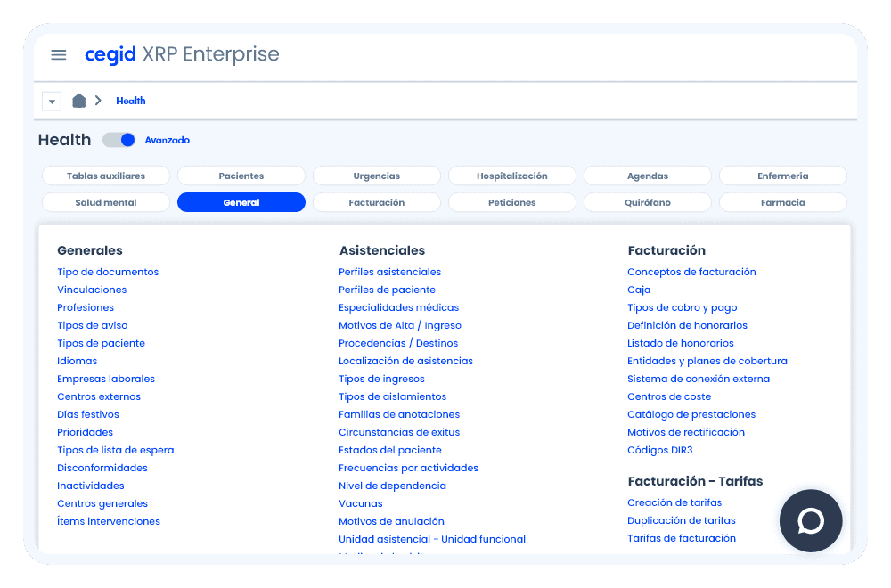This screenshot has width=891, height=588.
Task: Toggle the Avanzado switch off
Action: pyautogui.click(x=119, y=140)
